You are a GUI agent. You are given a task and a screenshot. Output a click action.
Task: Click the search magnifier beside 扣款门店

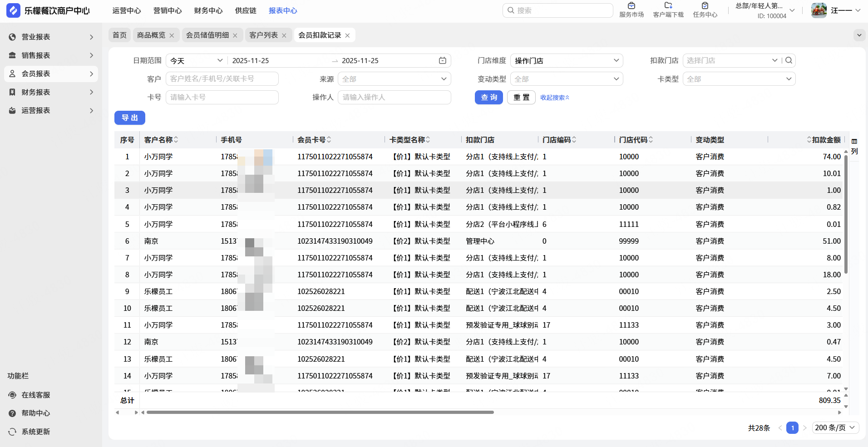(x=789, y=60)
